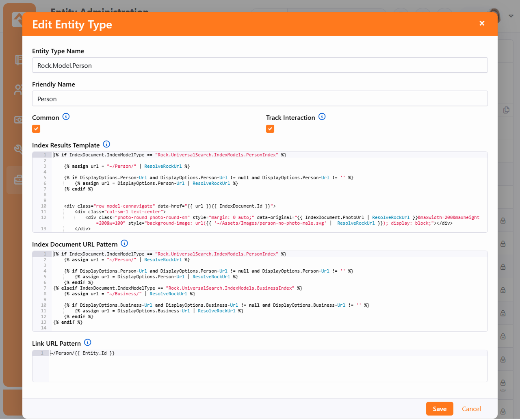Expand the user profile dropdown arrow
Viewport: 520px width, 420px height.
(x=511, y=16)
